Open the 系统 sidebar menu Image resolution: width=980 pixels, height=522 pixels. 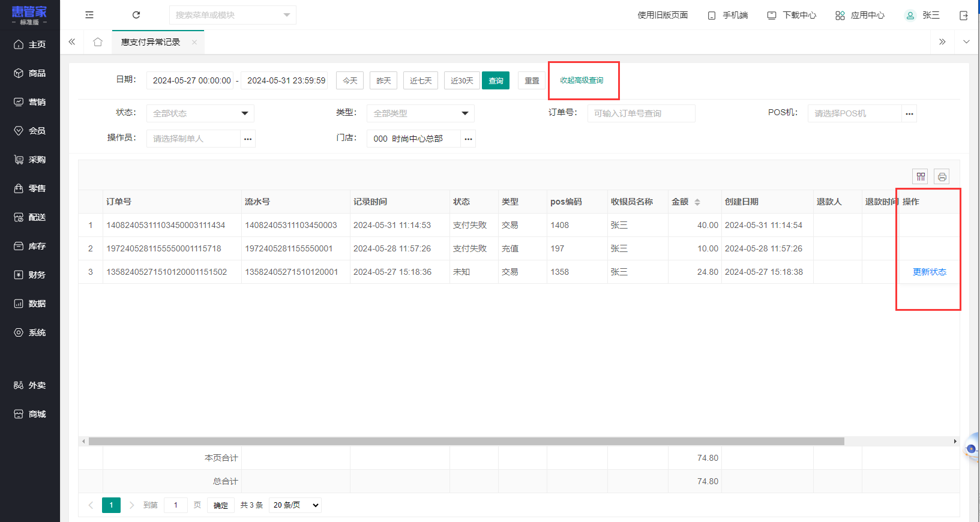coord(30,332)
